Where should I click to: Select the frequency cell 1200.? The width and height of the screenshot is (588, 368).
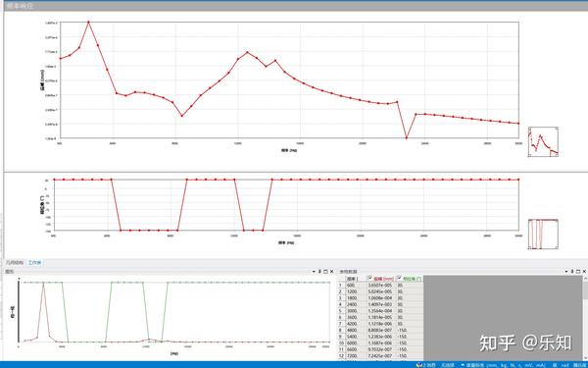357,291
